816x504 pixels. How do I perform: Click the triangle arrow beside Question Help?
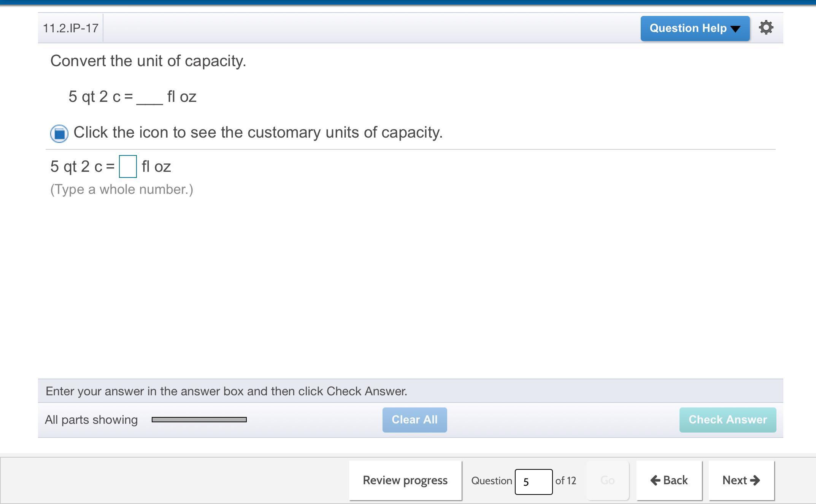(x=736, y=29)
